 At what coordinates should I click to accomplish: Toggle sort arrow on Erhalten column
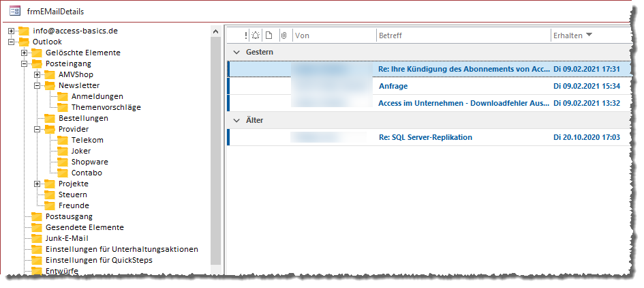[x=589, y=35]
